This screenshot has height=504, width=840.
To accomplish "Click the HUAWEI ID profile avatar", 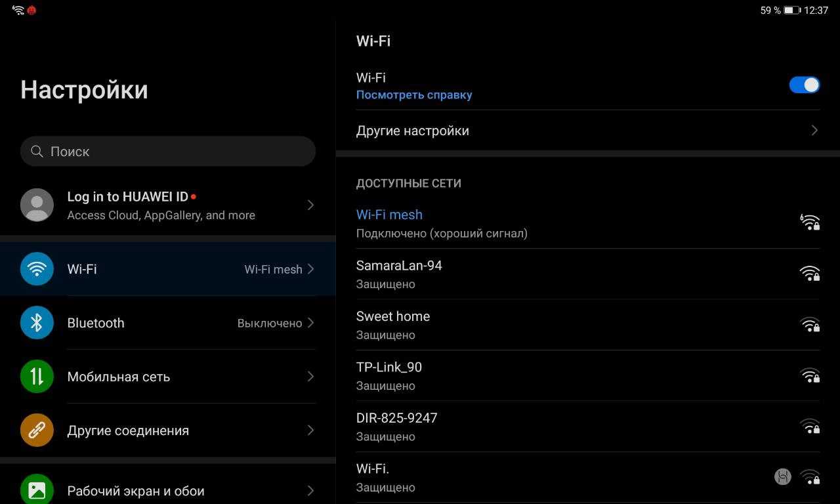I will pos(37,205).
